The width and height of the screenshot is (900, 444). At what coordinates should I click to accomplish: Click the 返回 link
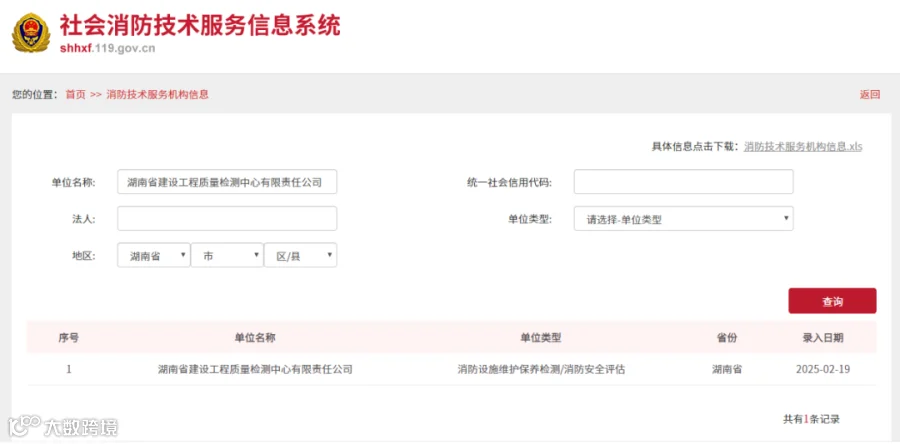pos(870,95)
